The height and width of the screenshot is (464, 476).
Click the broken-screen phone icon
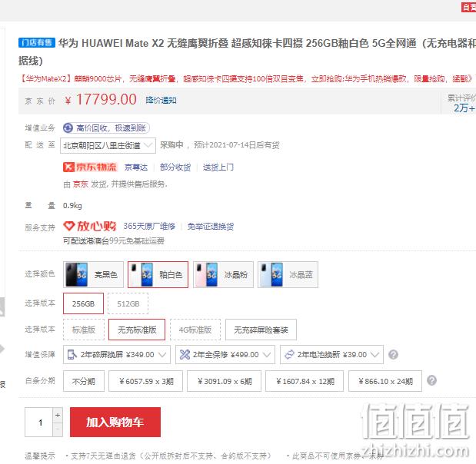(x=72, y=354)
